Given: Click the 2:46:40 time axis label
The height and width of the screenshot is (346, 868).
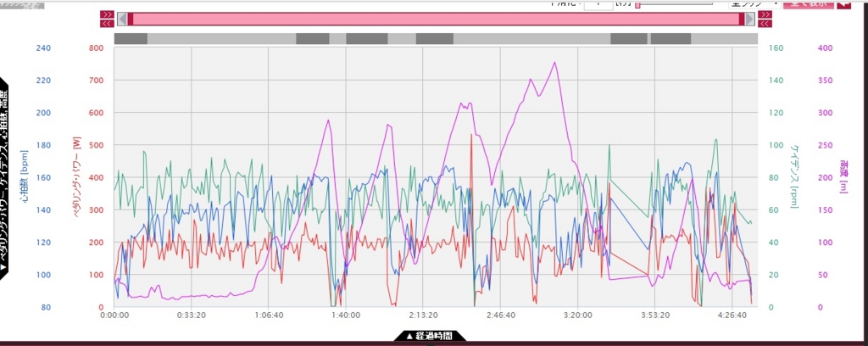Looking at the screenshot, I should coord(500,315).
